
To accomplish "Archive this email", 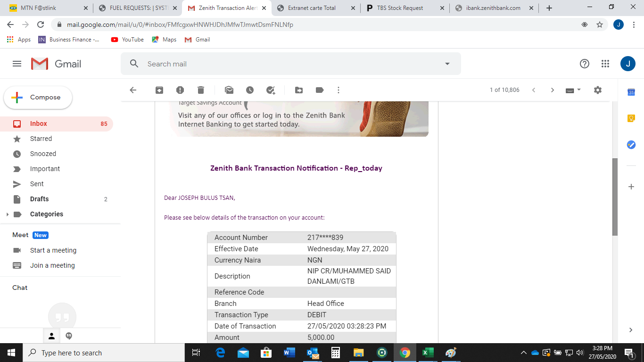I will pos(159,90).
